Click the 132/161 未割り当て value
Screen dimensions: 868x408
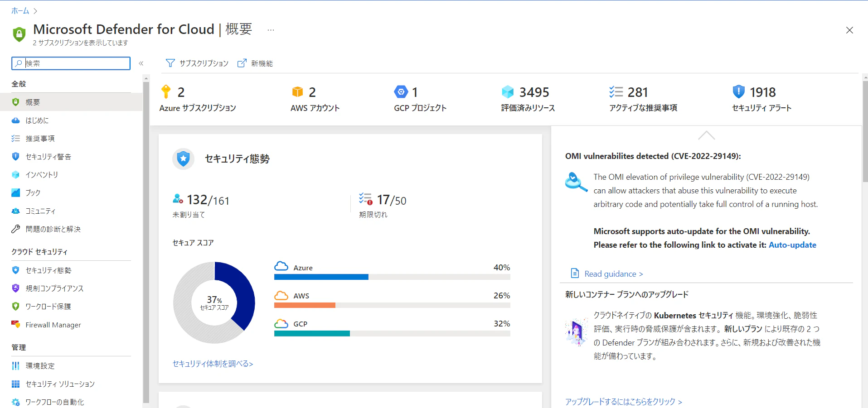(x=208, y=200)
